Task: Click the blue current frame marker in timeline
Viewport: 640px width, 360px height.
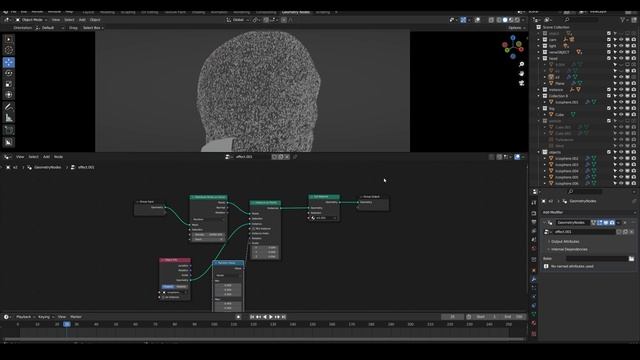Action: (x=67, y=324)
